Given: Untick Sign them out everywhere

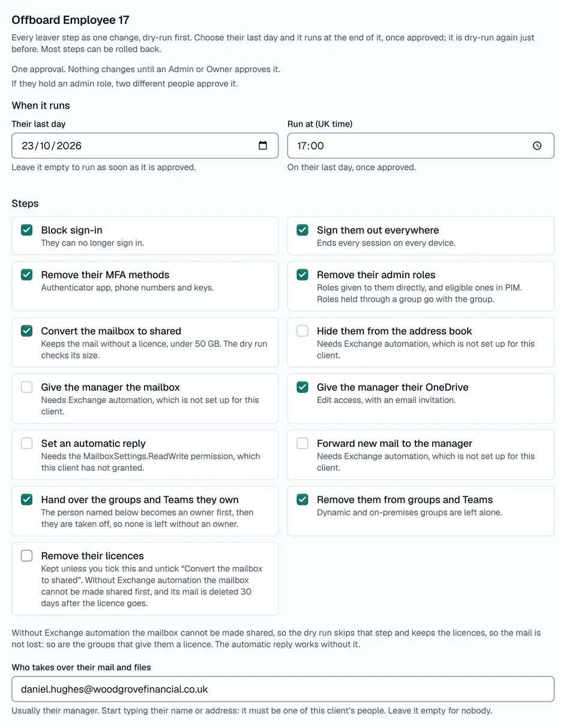Looking at the screenshot, I should 303,230.
